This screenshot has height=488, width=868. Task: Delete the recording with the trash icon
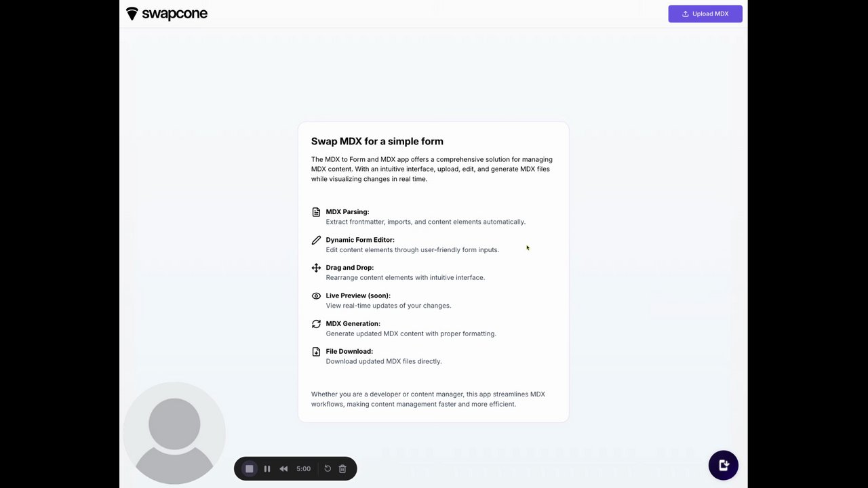342,468
